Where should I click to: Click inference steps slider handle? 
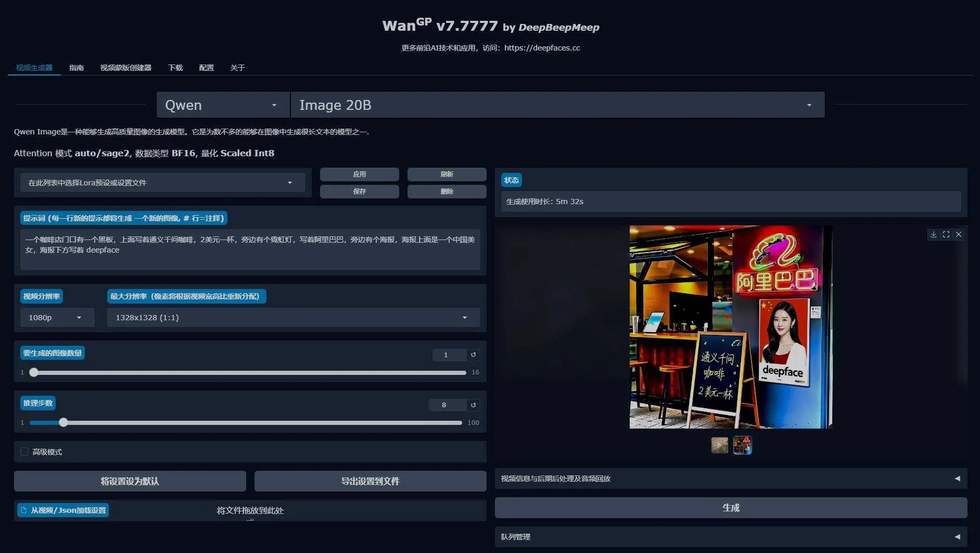coord(63,422)
